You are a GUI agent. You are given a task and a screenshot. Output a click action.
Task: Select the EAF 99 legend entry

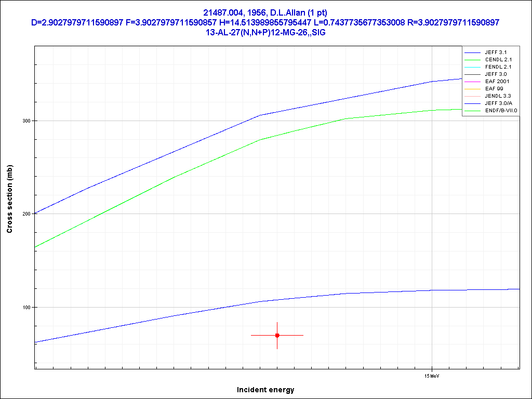(x=494, y=89)
